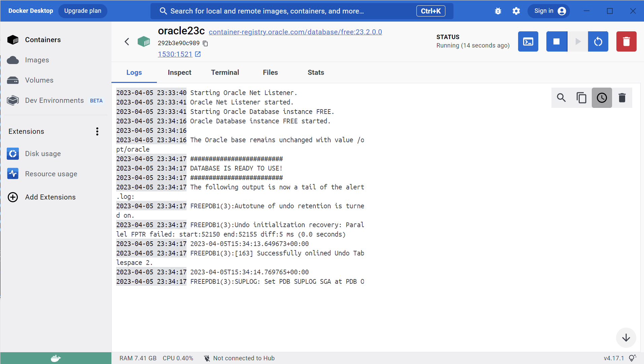Click the feedback lightbulb icon
The image size is (644, 364).
pos(633,358)
